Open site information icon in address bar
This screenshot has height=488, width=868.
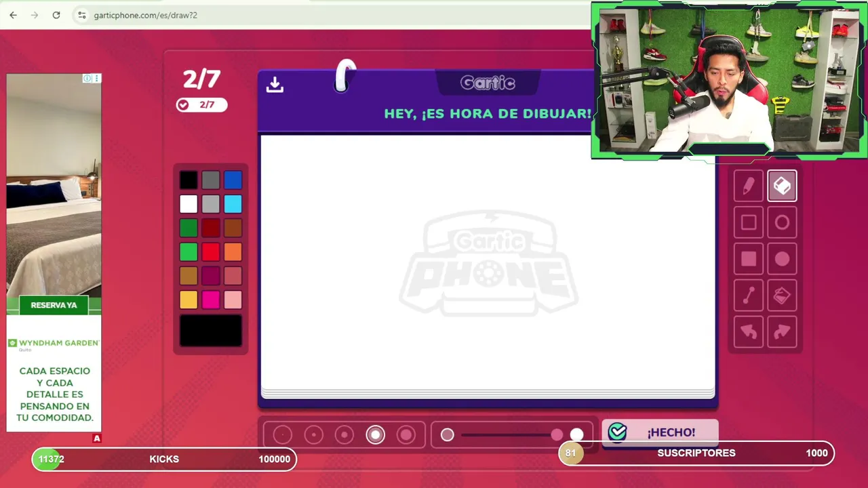(81, 15)
